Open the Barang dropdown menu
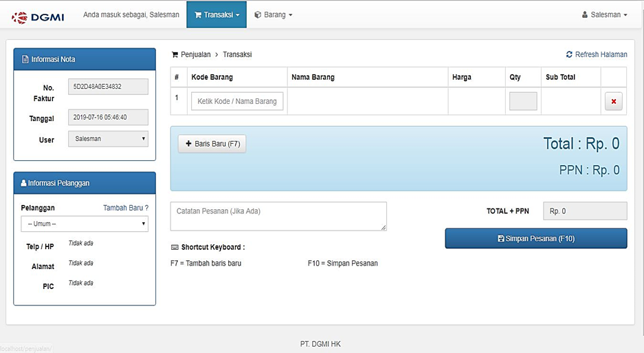Screen dimensions: 644x353 point(274,15)
